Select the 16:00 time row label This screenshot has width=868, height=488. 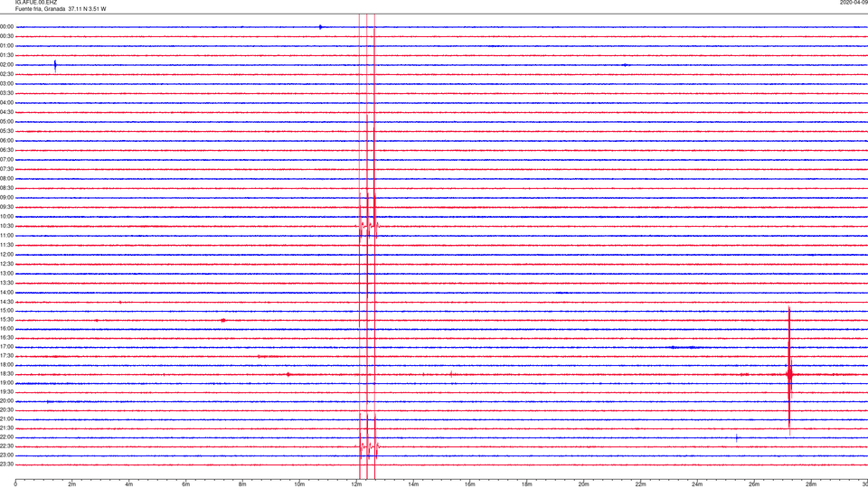tap(7, 329)
